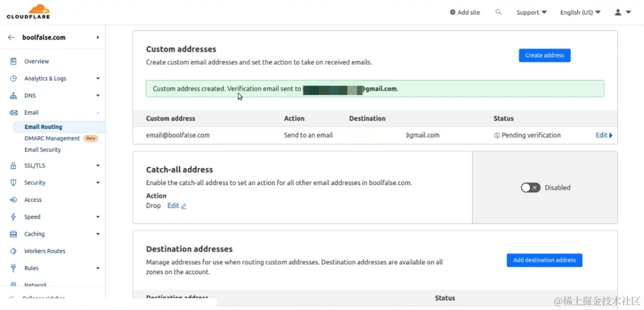Click the Add site link
Image resolution: width=644 pixels, height=310 pixels.
point(465,12)
